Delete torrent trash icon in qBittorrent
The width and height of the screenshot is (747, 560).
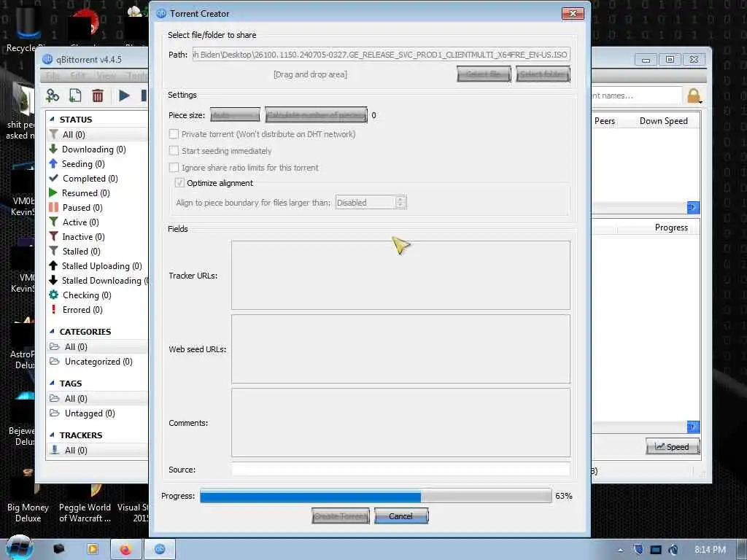[x=98, y=96]
